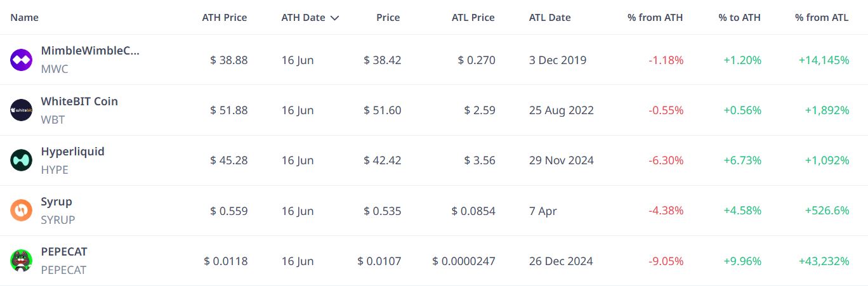Open the Syrup coin name link
Image resolution: width=868 pixels, height=286 pixels.
tap(56, 202)
